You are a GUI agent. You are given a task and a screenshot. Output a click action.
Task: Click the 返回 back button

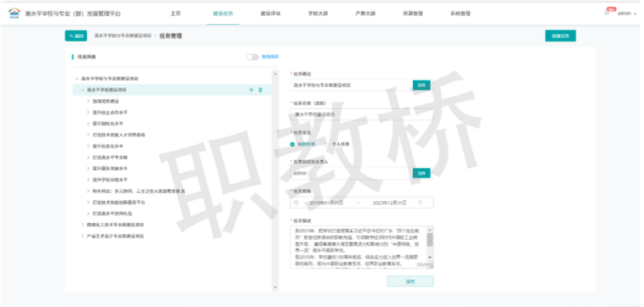pyautogui.click(x=76, y=36)
